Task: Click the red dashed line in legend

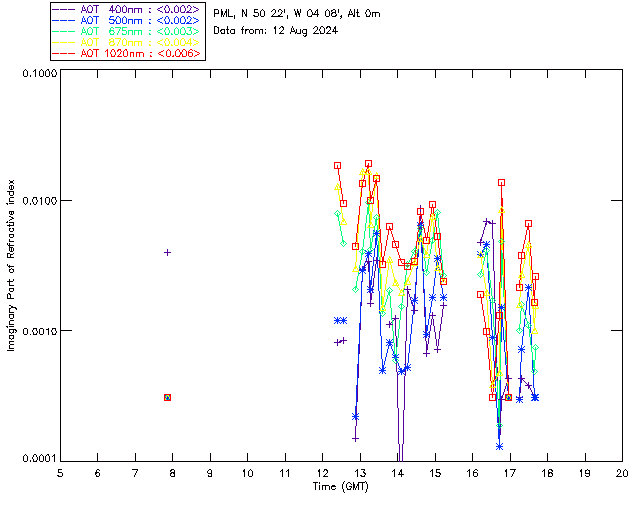Action: pyautogui.click(x=63, y=53)
